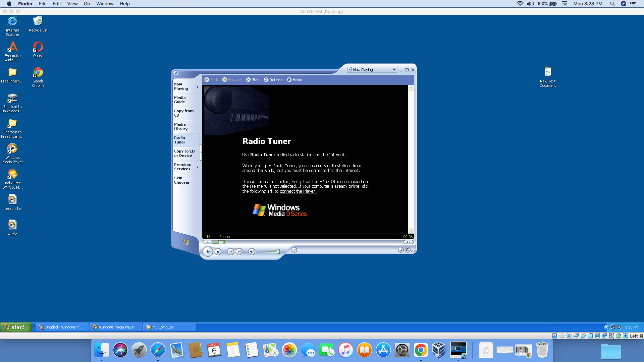
Task: Change player color with paintbrush icon
Action: point(401,250)
